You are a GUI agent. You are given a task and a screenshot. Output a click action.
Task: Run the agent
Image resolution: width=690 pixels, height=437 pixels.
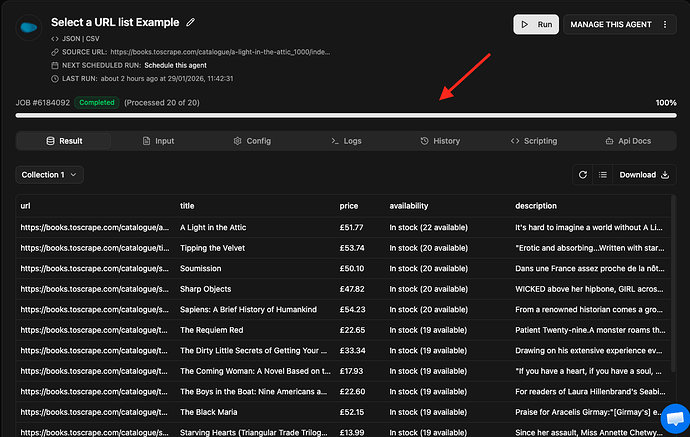[x=536, y=24]
